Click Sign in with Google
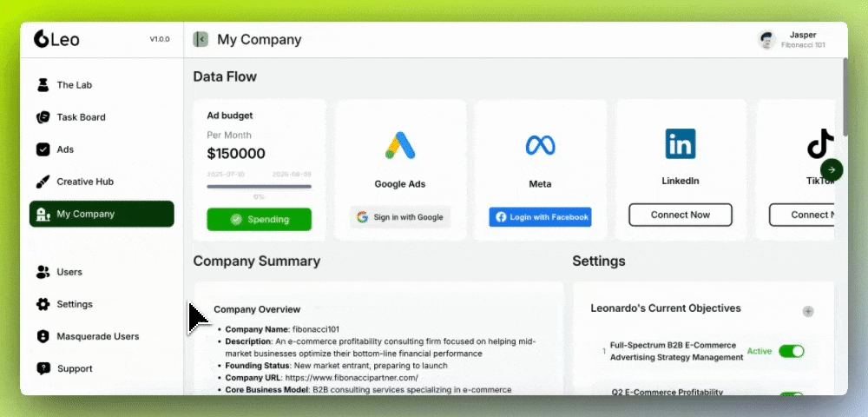Image resolution: width=868 pixels, height=417 pixels. point(401,217)
